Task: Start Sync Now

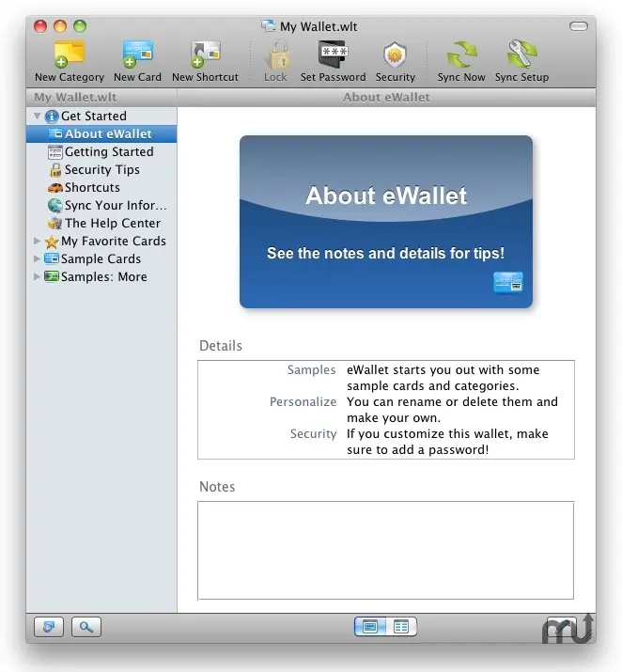Action: [461, 61]
